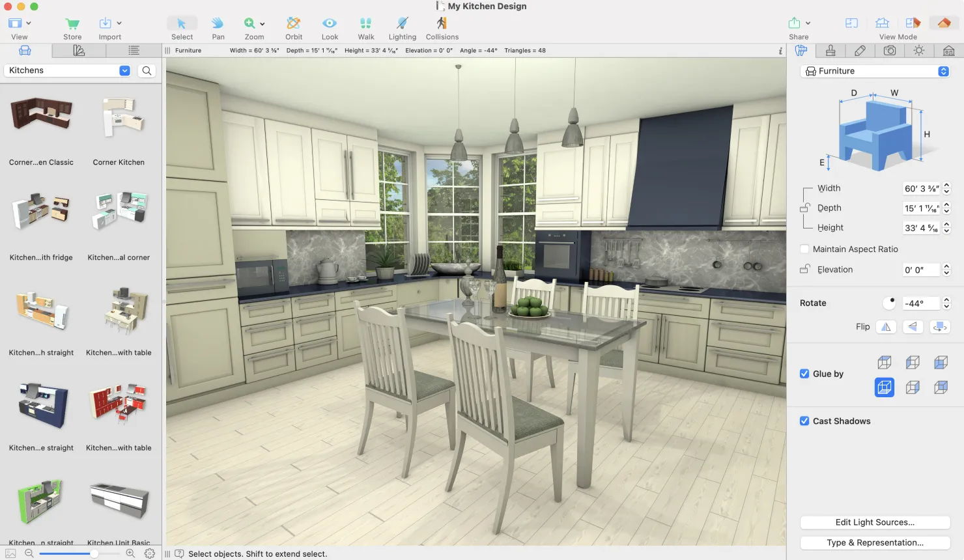Toggle the Collisions tool

[x=442, y=23]
